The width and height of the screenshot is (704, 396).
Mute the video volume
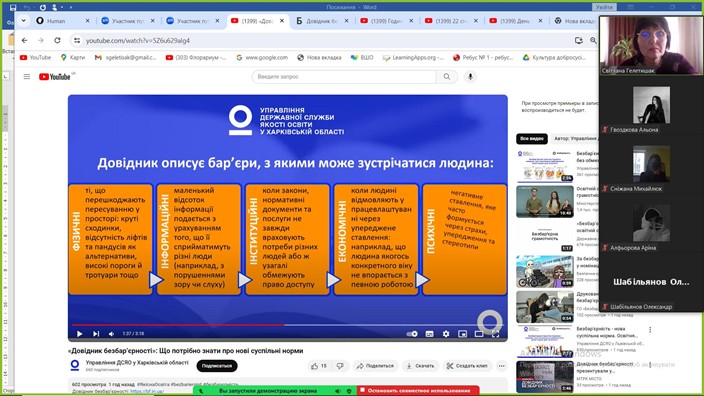(x=111, y=334)
